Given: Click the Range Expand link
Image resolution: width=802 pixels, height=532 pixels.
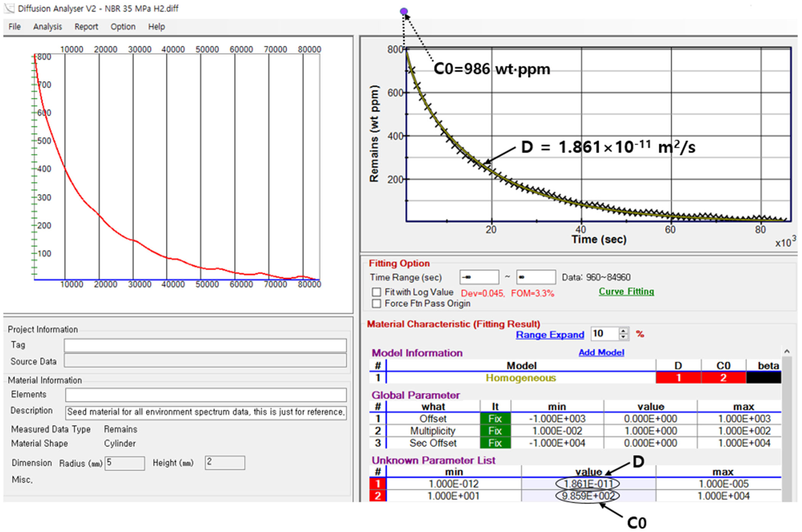Looking at the screenshot, I should [550, 335].
